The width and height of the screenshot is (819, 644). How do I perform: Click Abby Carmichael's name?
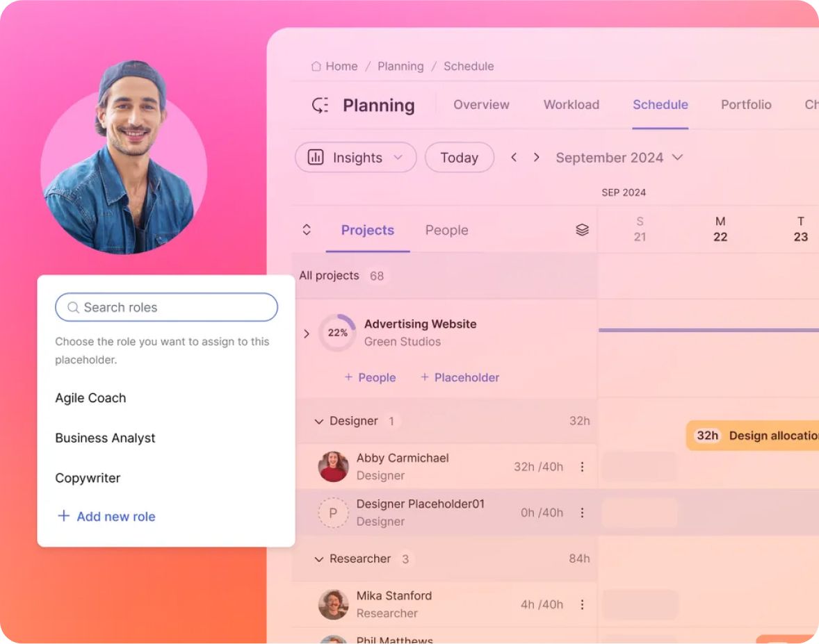pyautogui.click(x=402, y=458)
